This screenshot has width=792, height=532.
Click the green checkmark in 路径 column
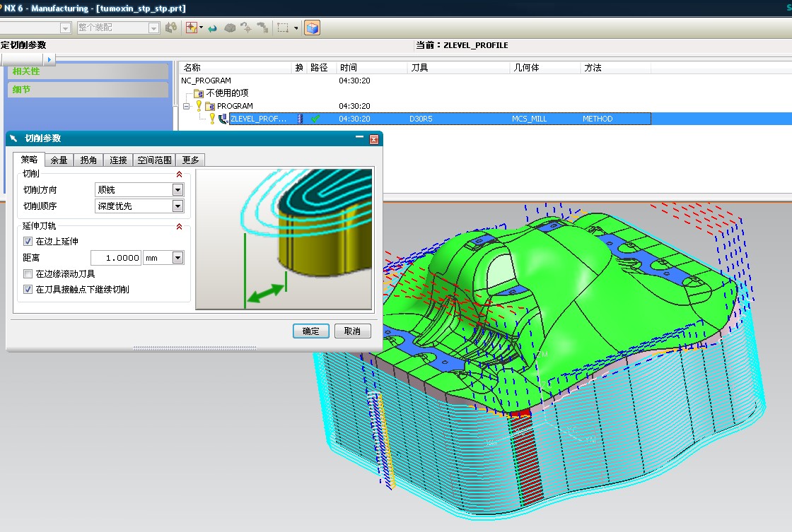[x=315, y=119]
